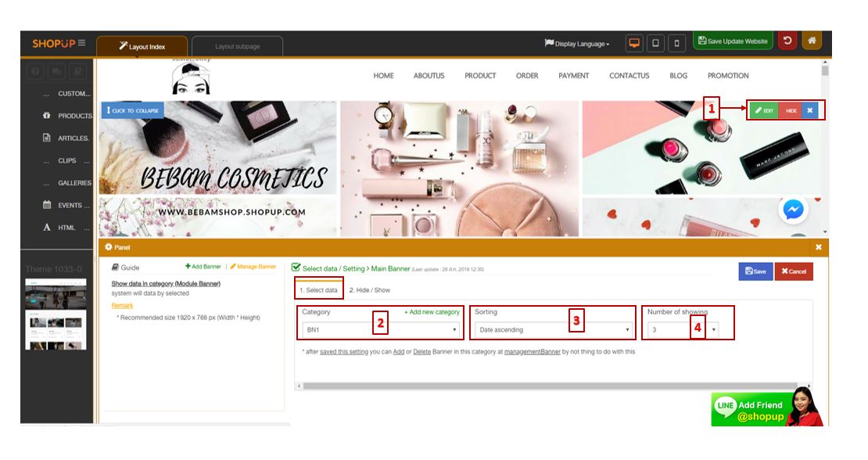Switch to the 2. Hide / Show tab
This screenshot has height=460, width=868.
(370, 290)
